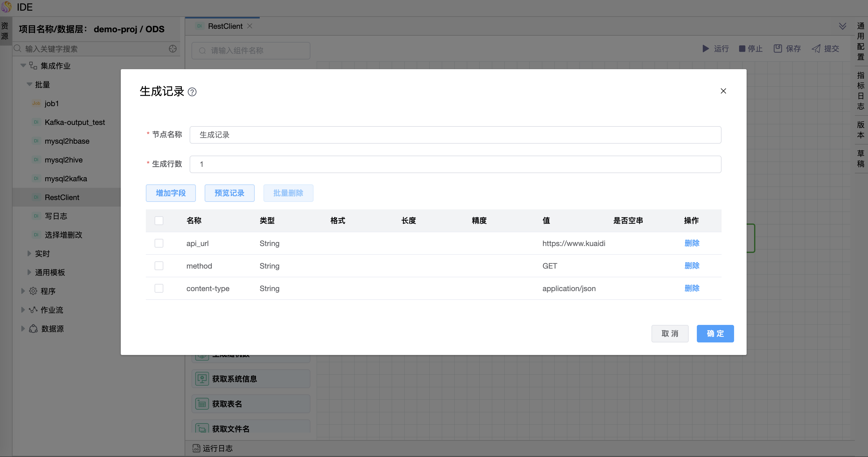The image size is (868, 457).
Task: Expand the 数据源 tree node
Action: coord(23,329)
